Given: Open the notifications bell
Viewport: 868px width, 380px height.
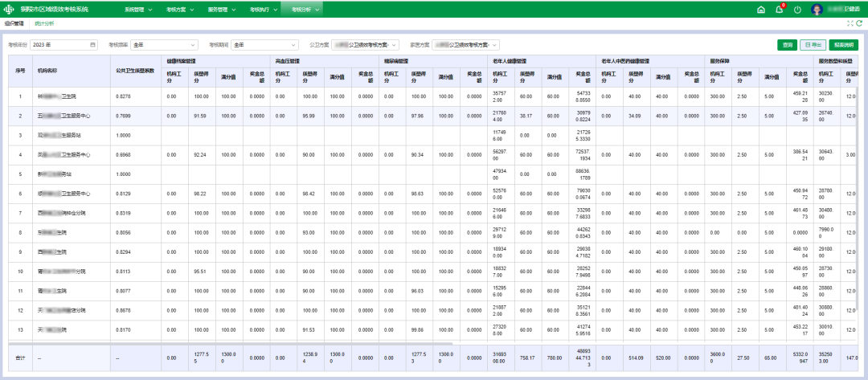Looking at the screenshot, I should (779, 10).
